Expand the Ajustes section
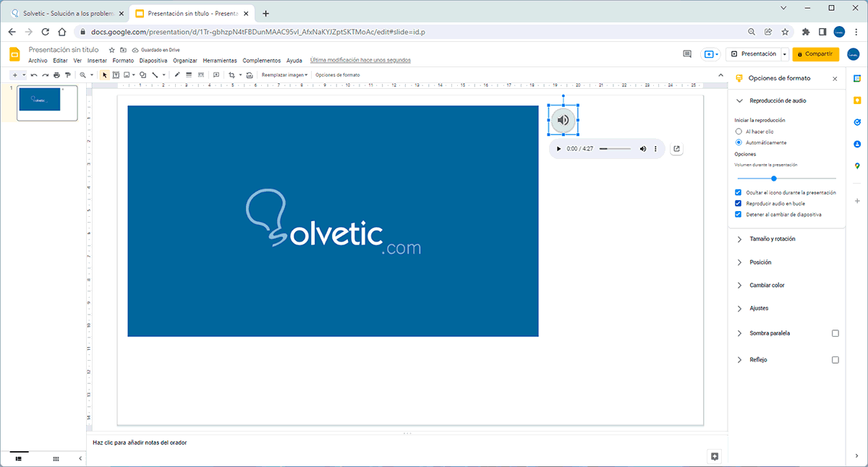868x467 pixels. pos(739,309)
